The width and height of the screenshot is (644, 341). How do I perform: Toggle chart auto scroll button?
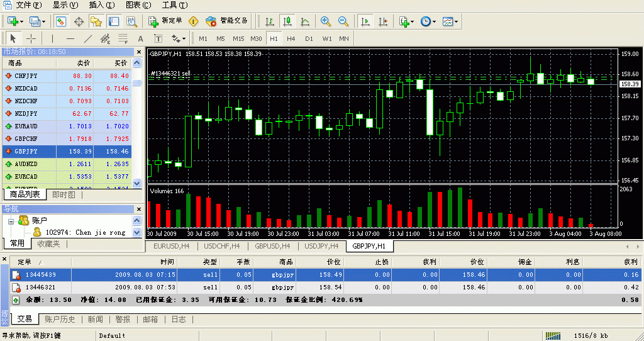[x=365, y=21]
